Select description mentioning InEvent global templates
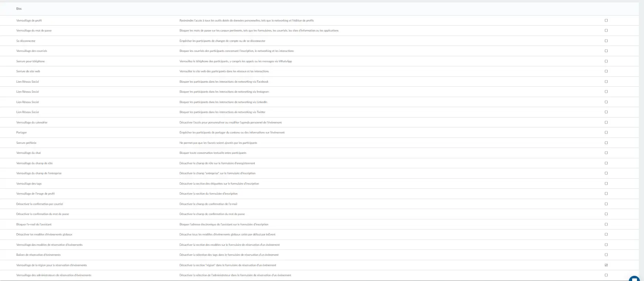The width and height of the screenshot is (644, 281). pyautogui.click(x=228, y=234)
